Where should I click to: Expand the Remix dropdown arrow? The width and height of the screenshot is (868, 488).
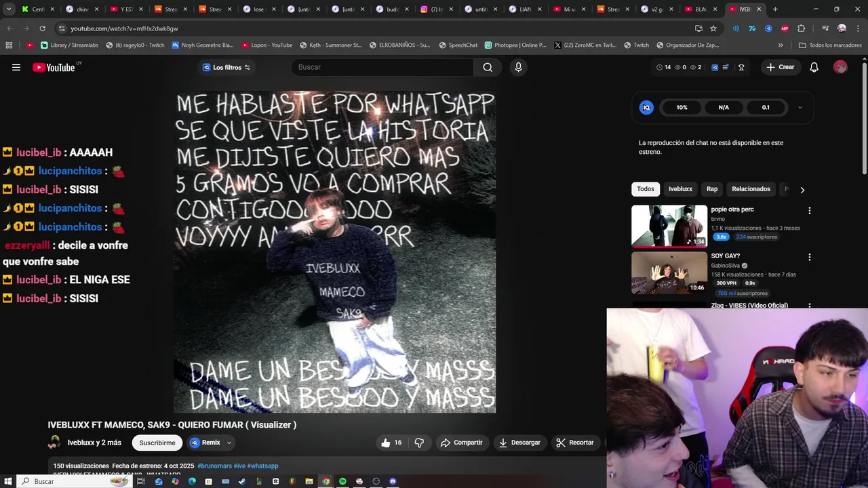(x=229, y=443)
